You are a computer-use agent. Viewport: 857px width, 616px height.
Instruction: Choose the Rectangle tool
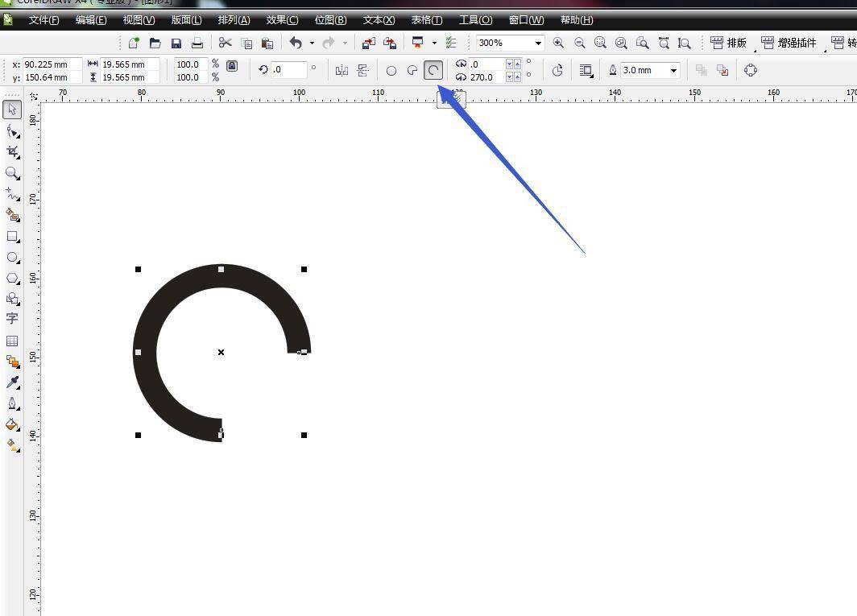12,237
